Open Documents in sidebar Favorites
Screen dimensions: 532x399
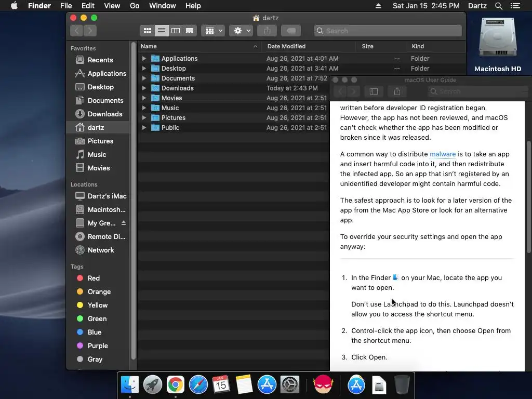click(x=98, y=101)
